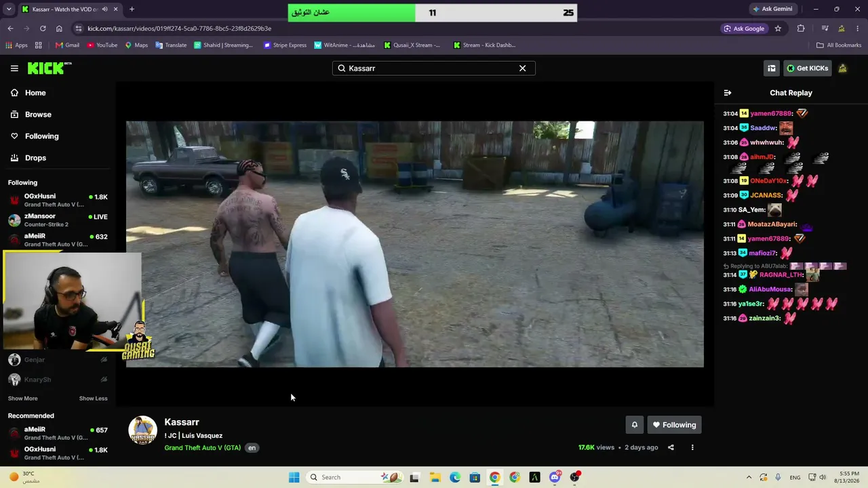Open the Ask Gemini button
The image size is (868, 488).
coord(772,9)
